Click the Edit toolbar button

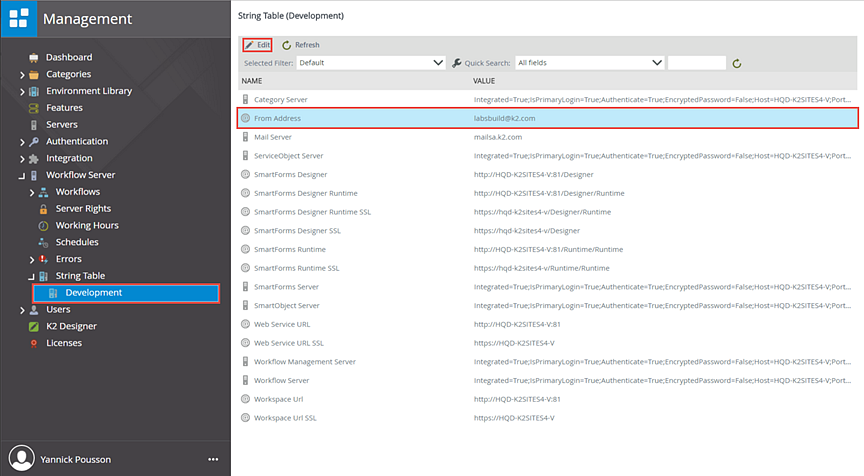(257, 45)
